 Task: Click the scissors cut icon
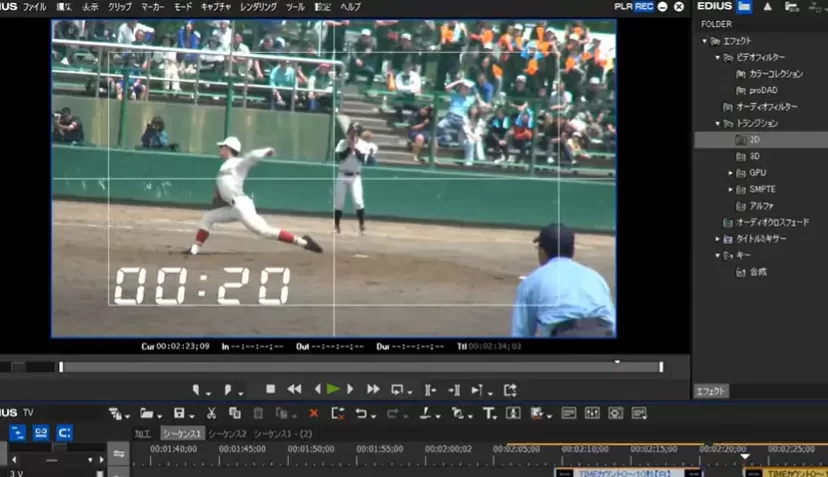pyautogui.click(x=211, y=413)
